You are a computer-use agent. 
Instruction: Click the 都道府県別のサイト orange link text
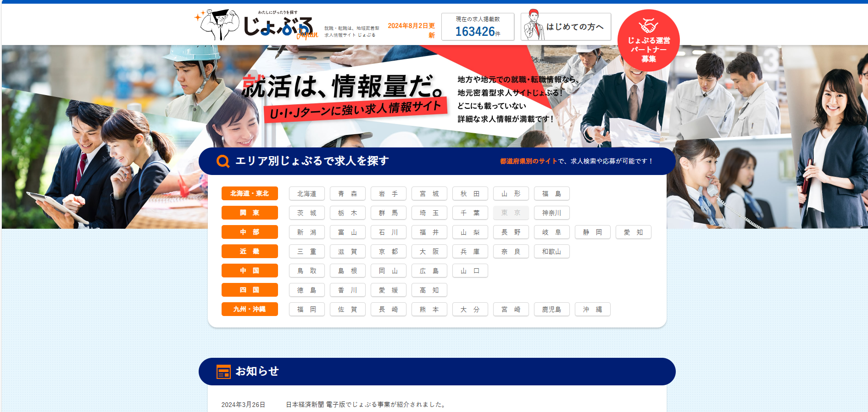click(528, 161)
